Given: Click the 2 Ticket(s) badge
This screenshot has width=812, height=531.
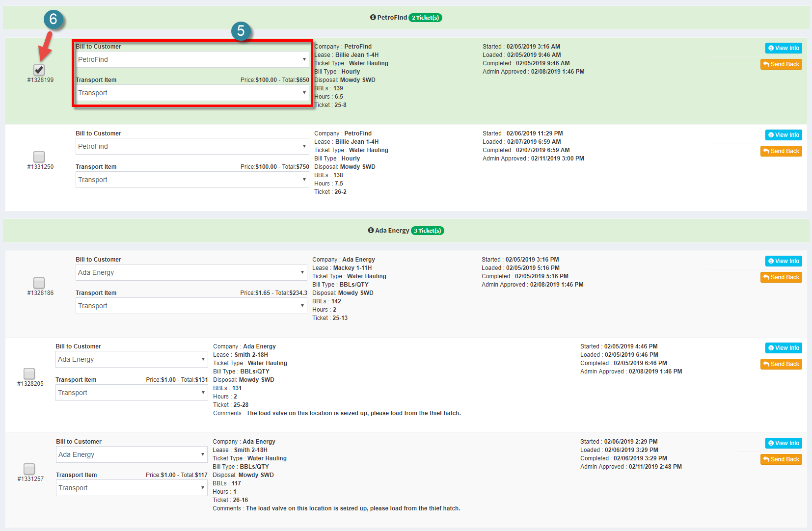Looking at the screenshot, I should pos(426,18).
